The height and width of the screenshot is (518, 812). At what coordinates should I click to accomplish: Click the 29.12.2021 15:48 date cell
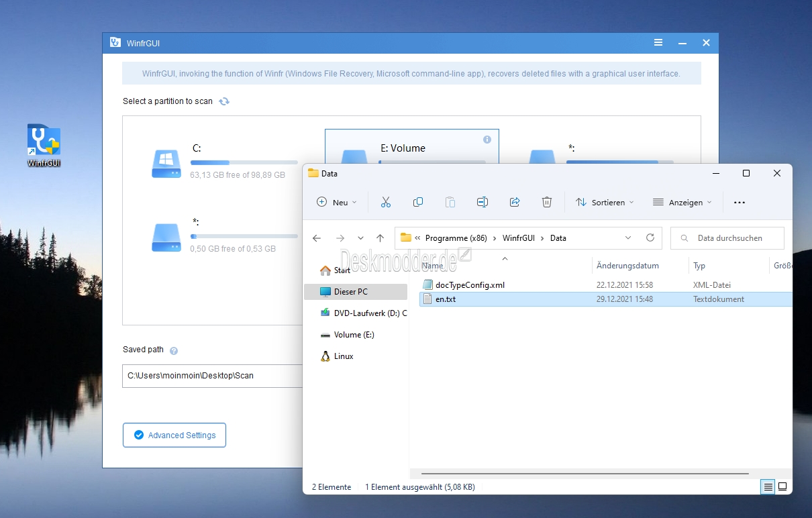(625, 299)
